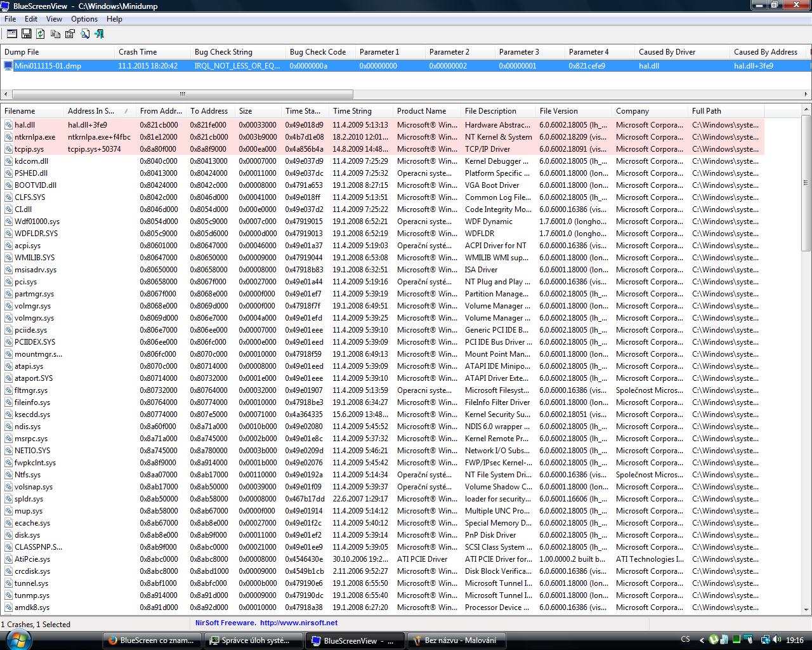Open the File menu
The width and height of the screenshot is (812, 650).
[10, 19]
